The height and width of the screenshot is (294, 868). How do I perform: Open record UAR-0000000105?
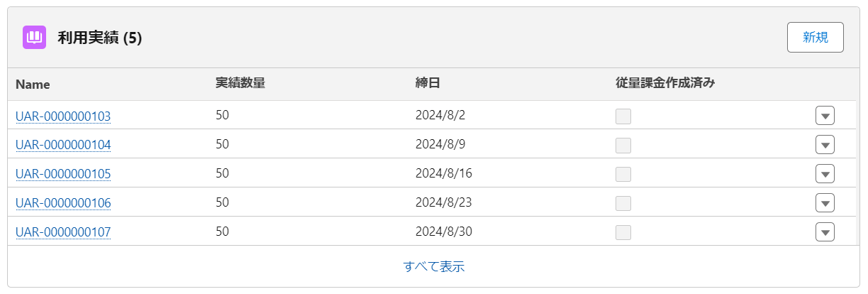pos(63,174)
